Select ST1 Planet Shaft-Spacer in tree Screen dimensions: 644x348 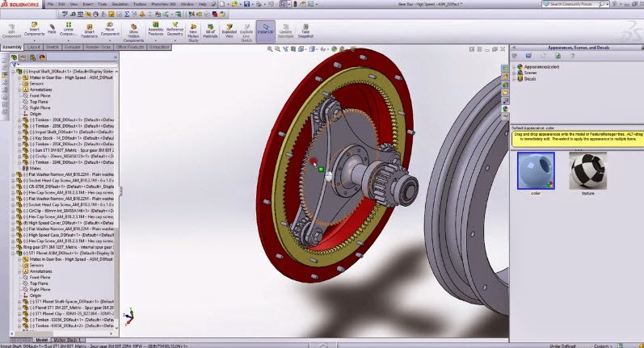click(x=69, y=302)
